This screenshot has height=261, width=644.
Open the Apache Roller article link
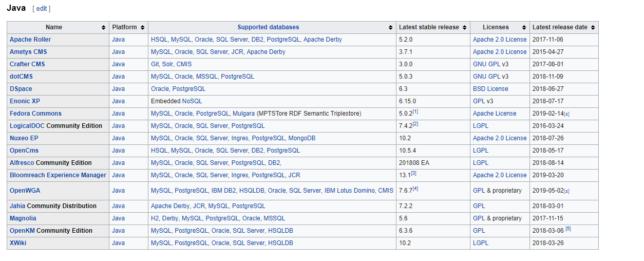[x=30, y=40]
